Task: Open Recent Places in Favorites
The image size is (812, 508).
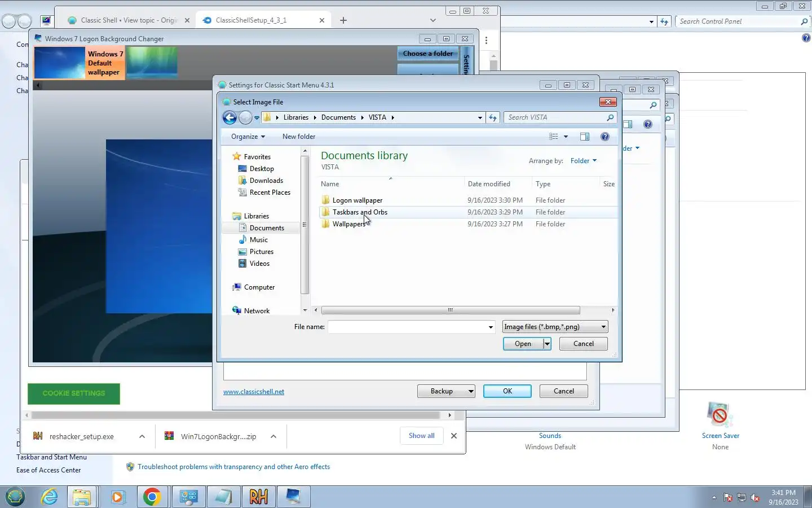Action: [270, 192]
